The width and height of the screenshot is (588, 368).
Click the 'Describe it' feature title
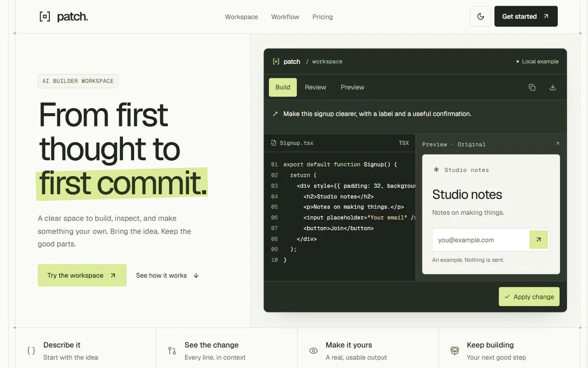(x=62, y=345)
